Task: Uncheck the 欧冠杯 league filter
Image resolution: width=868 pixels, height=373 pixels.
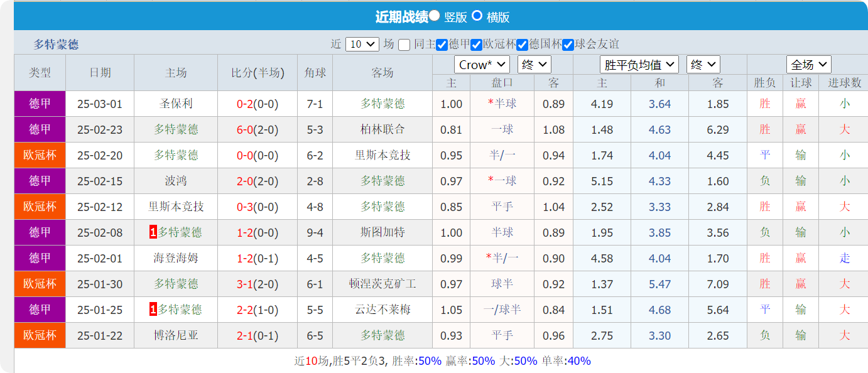Action: click(x=476, y=44)
